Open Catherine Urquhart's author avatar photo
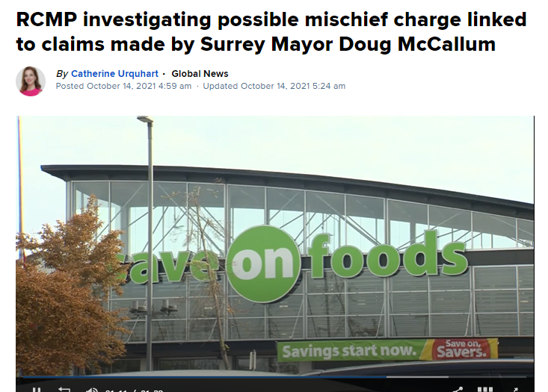This screenshot has width=548, height=392. pos(31,81)
